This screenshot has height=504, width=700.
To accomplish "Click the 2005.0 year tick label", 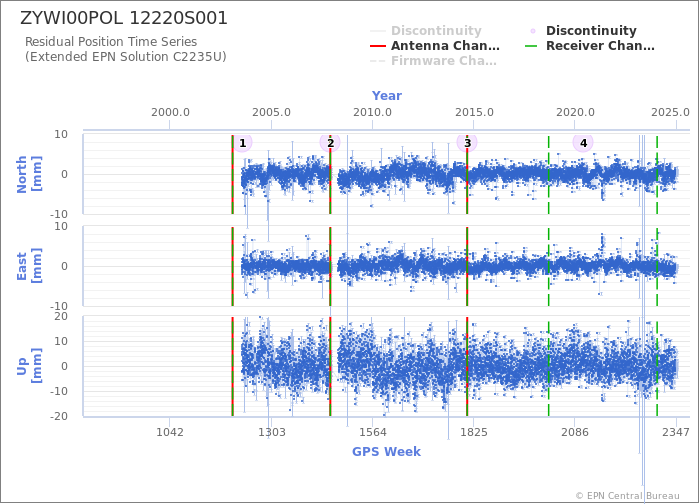I will click(271, 112).
